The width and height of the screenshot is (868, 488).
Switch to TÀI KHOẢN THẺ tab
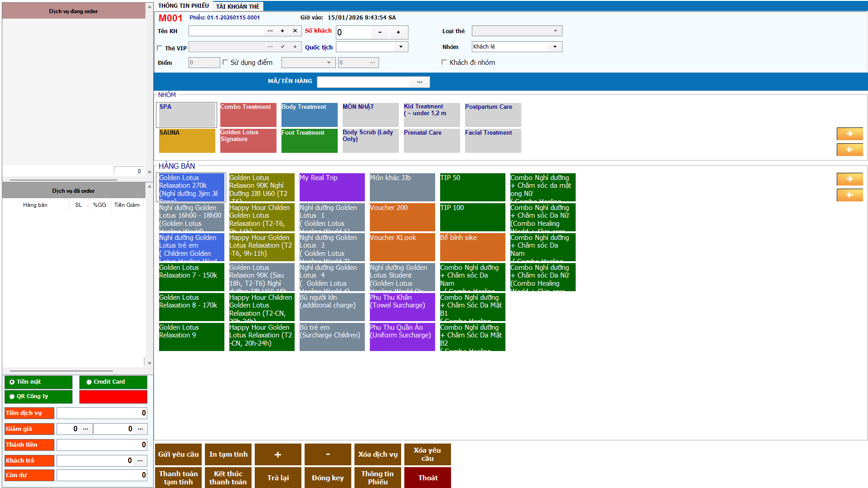(238, 6)
